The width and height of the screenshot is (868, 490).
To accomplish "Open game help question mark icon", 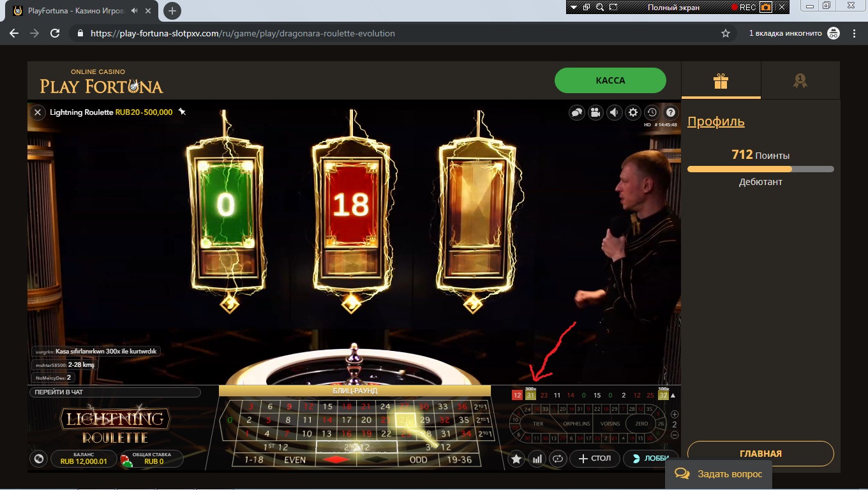I will (x=670, y=112).
